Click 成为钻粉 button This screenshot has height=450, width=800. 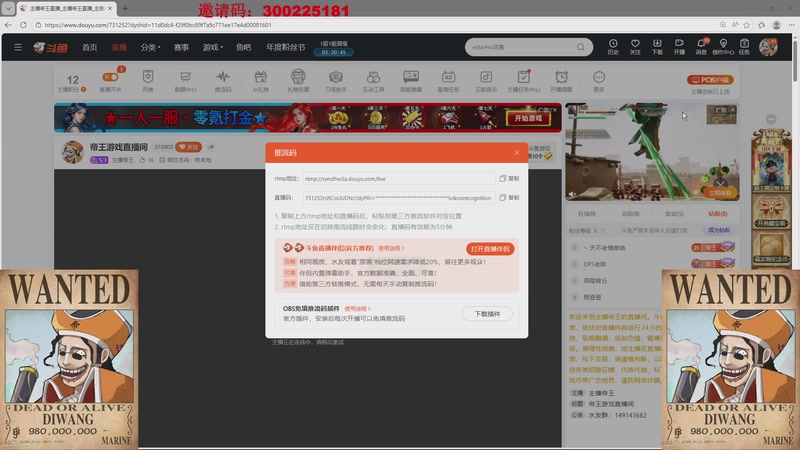719,230
